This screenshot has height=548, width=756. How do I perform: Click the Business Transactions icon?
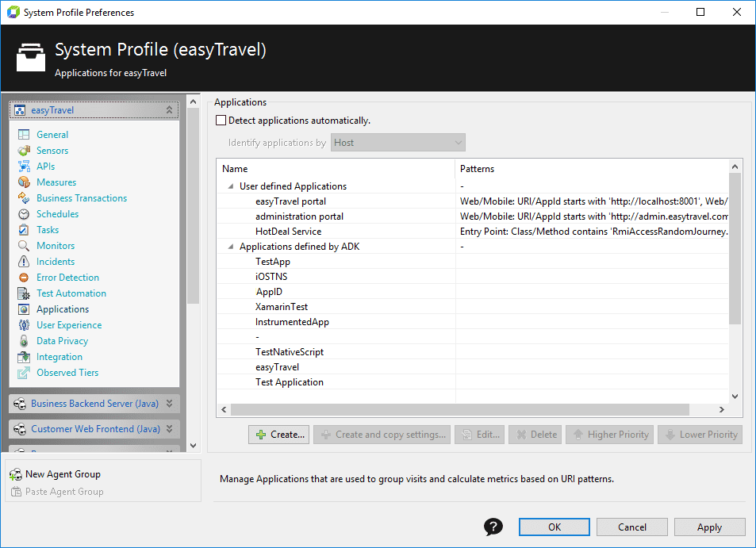click(x=24, y=198)
